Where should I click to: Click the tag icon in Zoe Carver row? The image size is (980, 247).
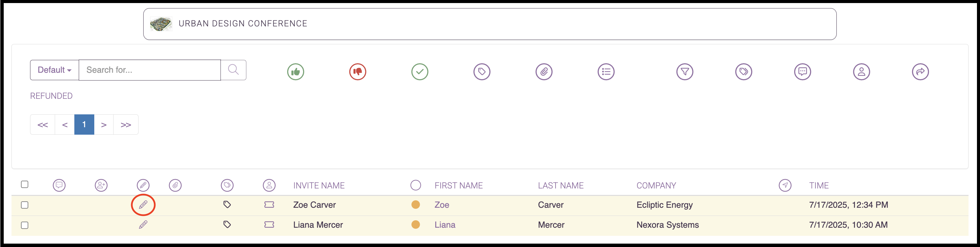coord(227,205)
